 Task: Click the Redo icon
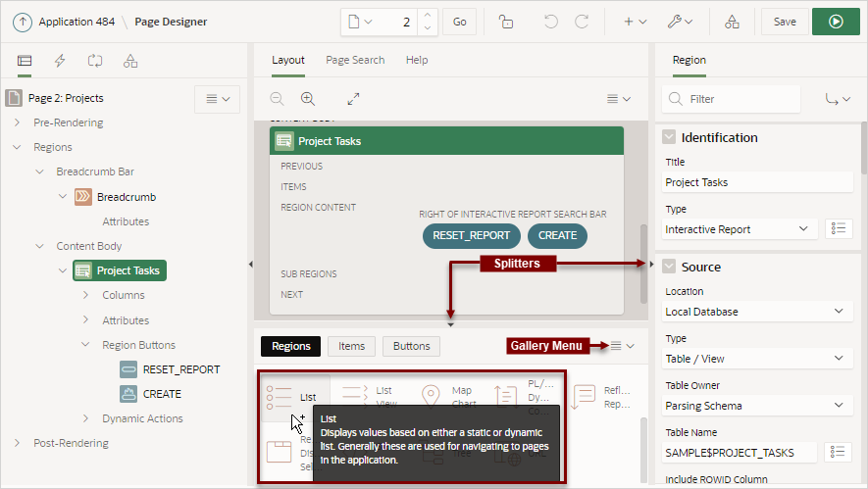coord(582,22)
